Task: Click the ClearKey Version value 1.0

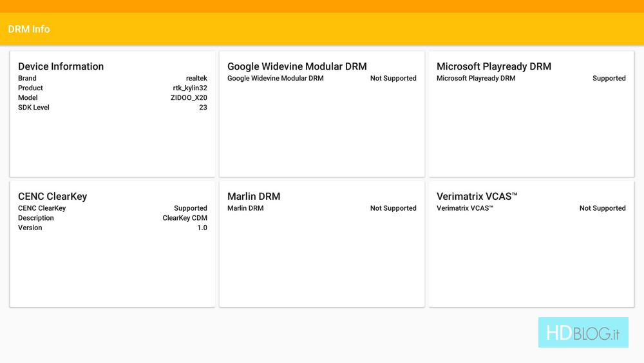Action: point(202,228)
